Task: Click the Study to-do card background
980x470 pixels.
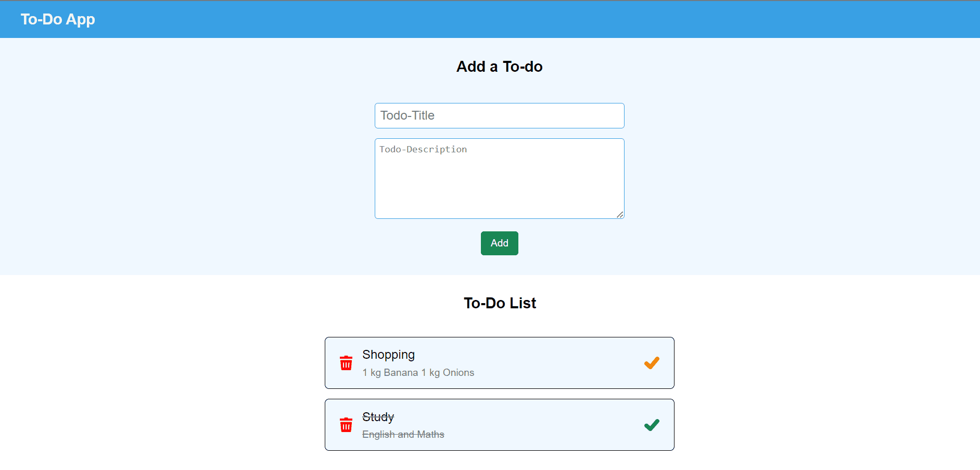Action: point(546,425)
